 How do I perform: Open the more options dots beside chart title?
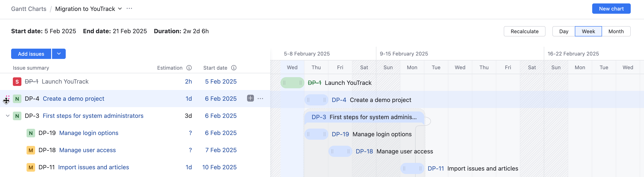click(129, 9)
